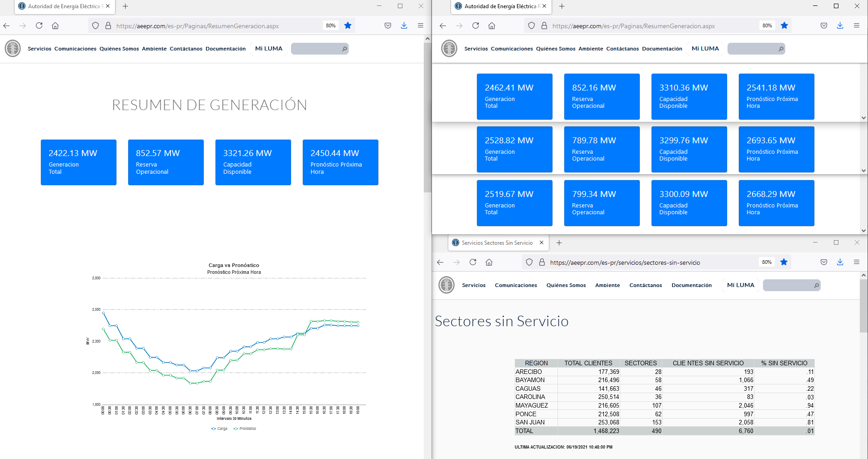Toggle Pronóstico series in chart legend
This screenshot has height=459, width=868.
pos(245,429)
